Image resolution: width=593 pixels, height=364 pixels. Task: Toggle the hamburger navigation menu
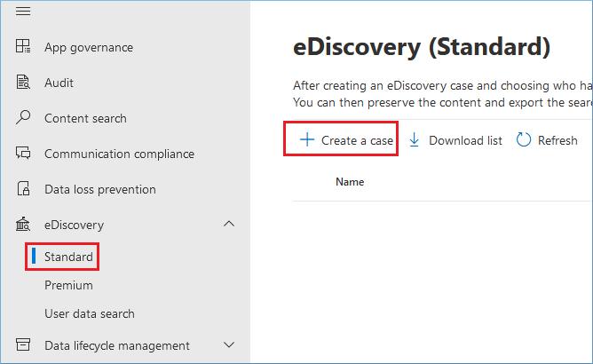coord(23,12)
